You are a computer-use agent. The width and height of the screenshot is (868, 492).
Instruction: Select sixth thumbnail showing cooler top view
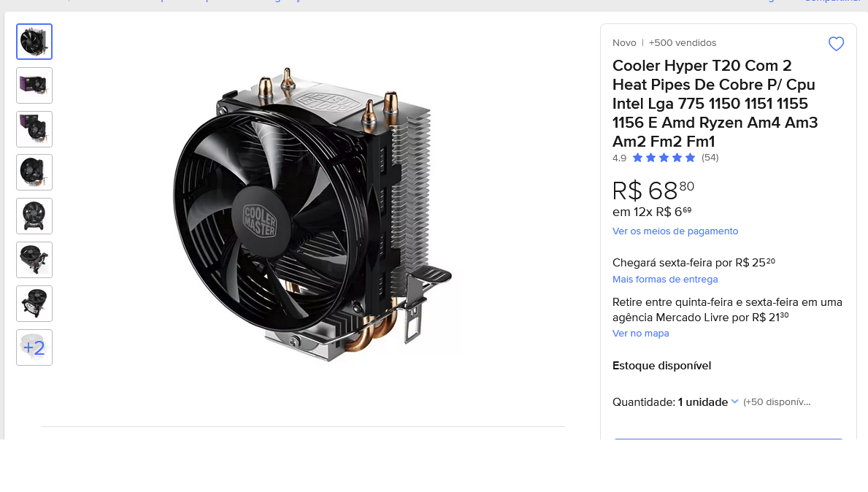34,260
